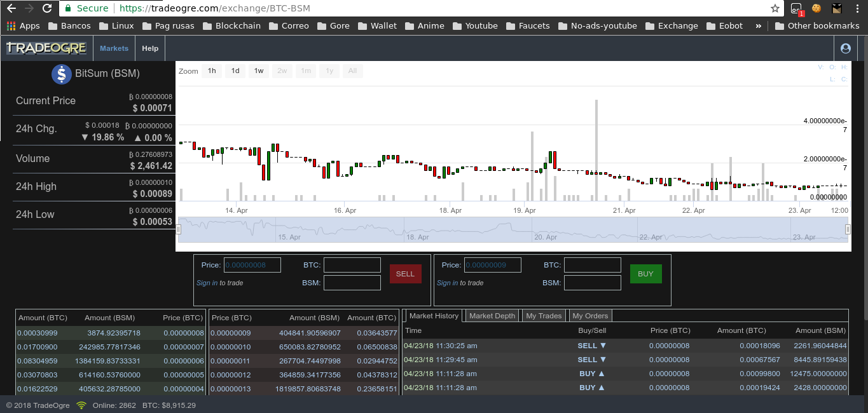Select buy order priced 0.00000007
This screenshot has width=868, height=413.
click(111, 347)
